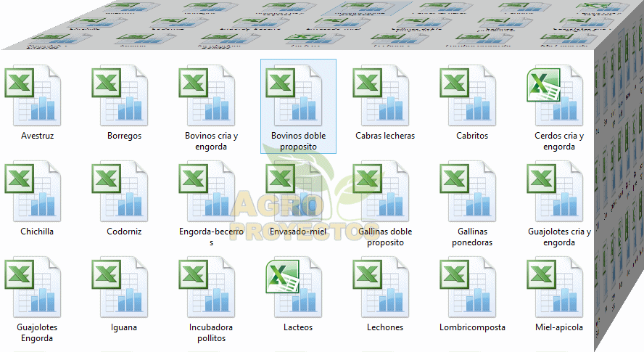This screenshot has width=644, height=352.
Task: Click the Cabritos file name label
Action: coord(472,136)
